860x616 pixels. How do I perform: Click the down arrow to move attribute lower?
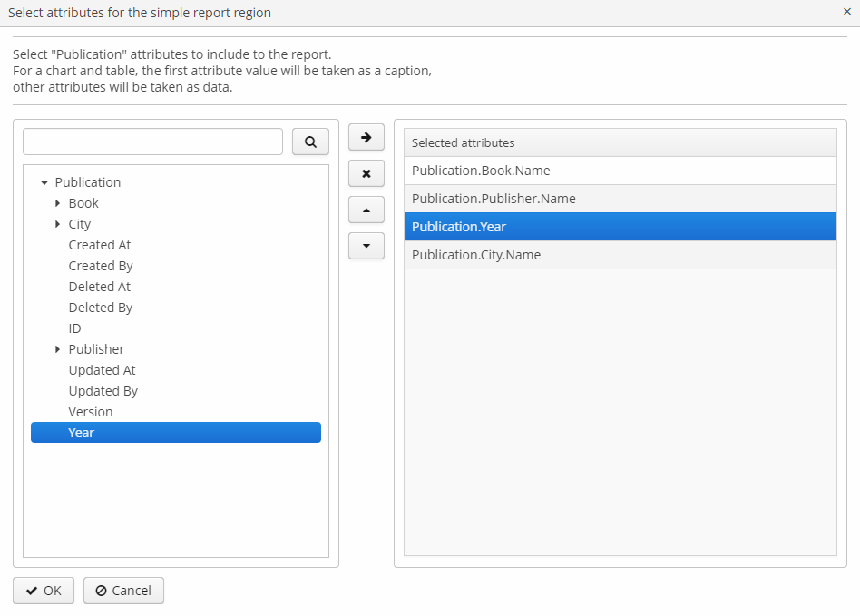(x=366, y=246)
